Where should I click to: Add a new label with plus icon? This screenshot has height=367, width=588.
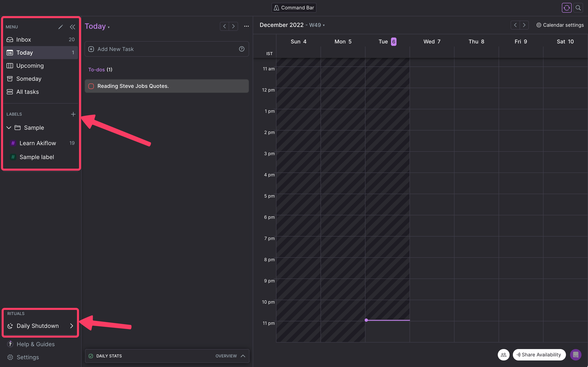[x=73, y=114]
